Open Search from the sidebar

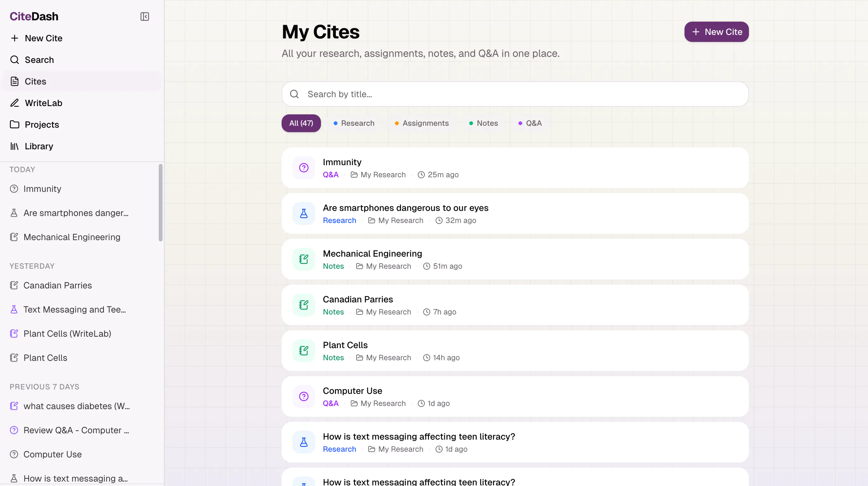pyautogui.click(x=81, y=60)
